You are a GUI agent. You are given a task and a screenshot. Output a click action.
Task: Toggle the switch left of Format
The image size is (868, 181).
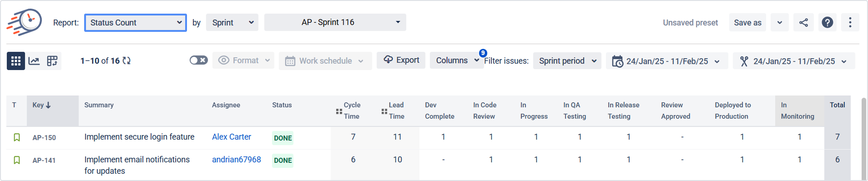pyautogui.click(x=199, y=60)
